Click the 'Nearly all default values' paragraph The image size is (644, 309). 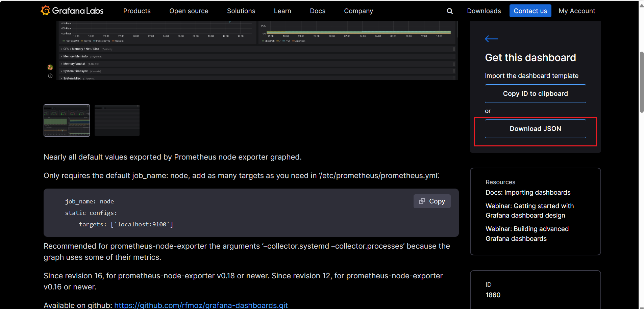[172, 157]
